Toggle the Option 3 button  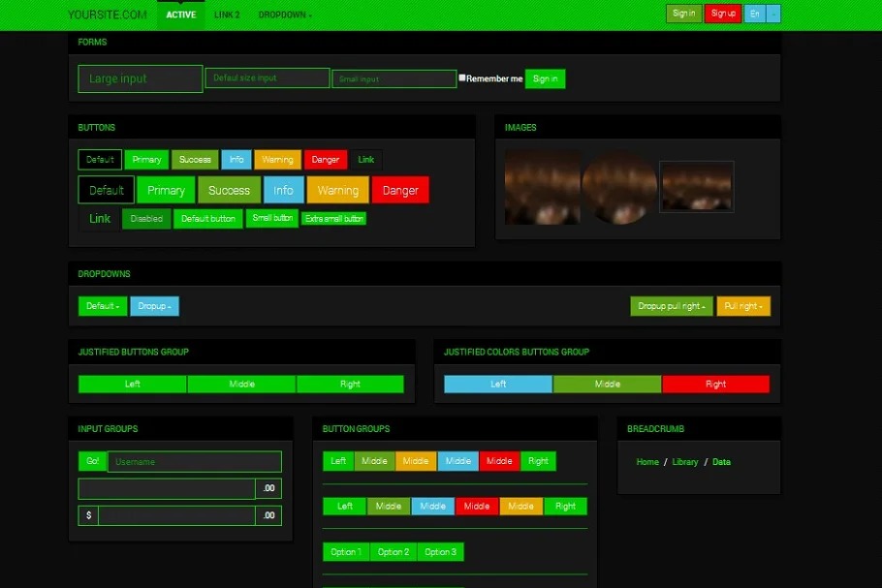[x=440, y=552]
